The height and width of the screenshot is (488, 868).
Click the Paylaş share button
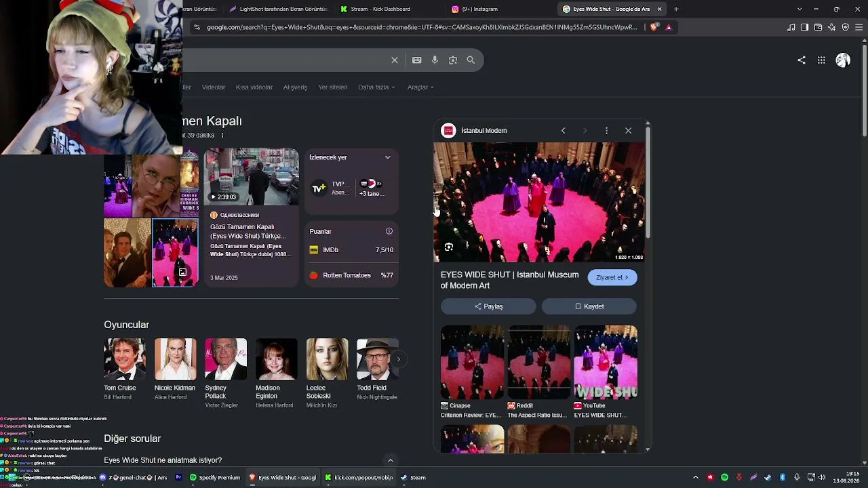tap(488, 306)
